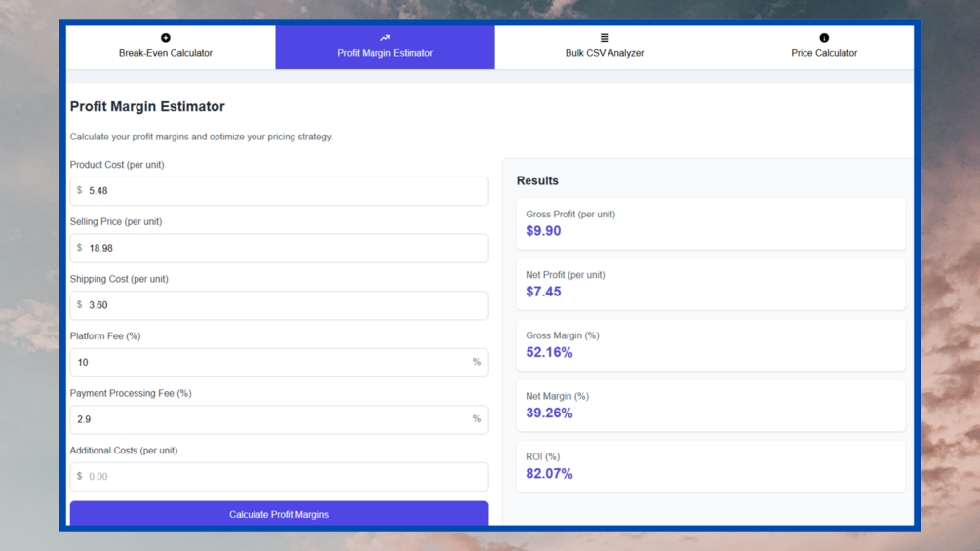This screenshot has height=551, width=980.
Task: Click the Price Calculator info icon
Action: click(x=824, y=38)
